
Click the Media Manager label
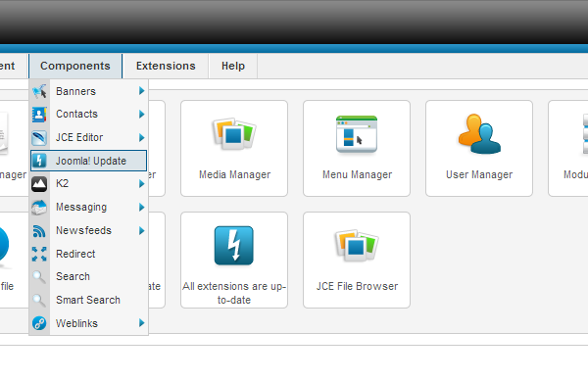(235, 174)
